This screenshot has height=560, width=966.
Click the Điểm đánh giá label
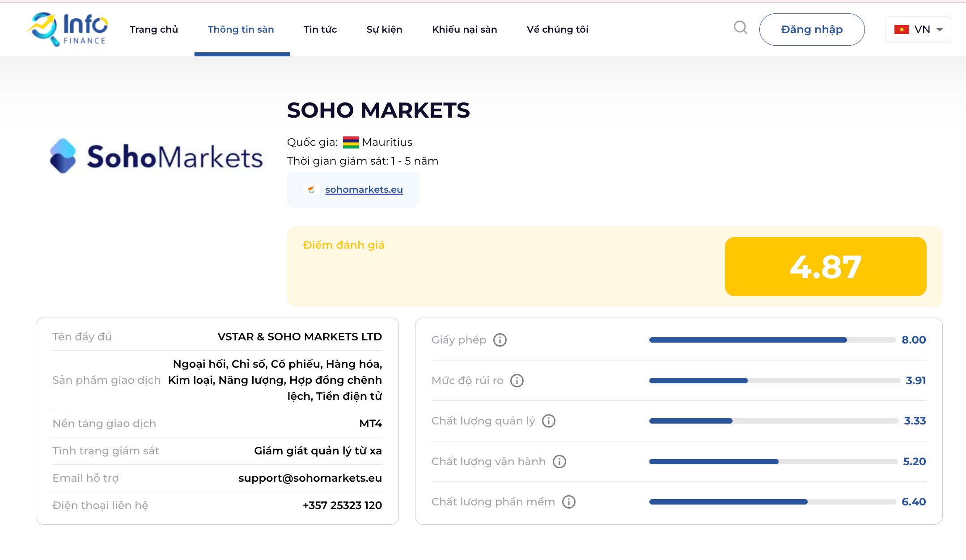343,245
